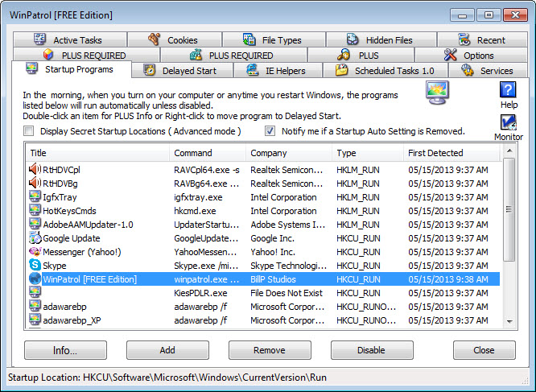Click the Monitor checkmark icon
The width and height of the screenshot is (536, 392).
tap(509, 122)
